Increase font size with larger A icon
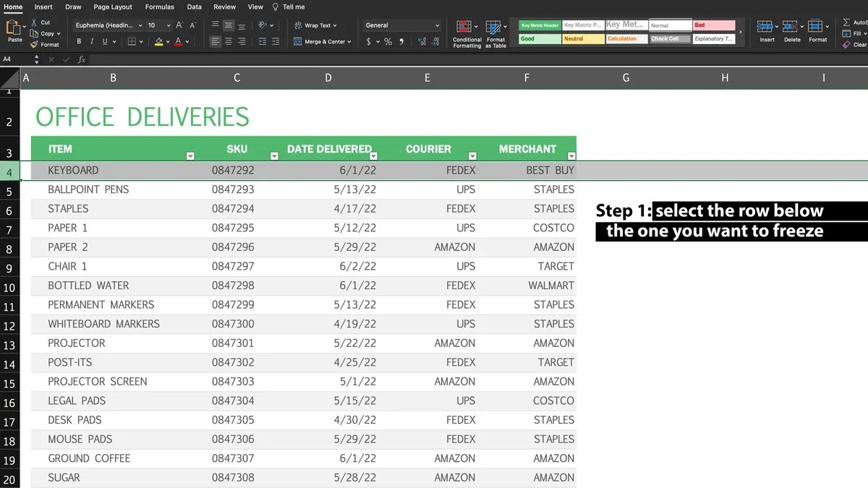This screenshot has width=868, height=488. (x=179, y=25)
